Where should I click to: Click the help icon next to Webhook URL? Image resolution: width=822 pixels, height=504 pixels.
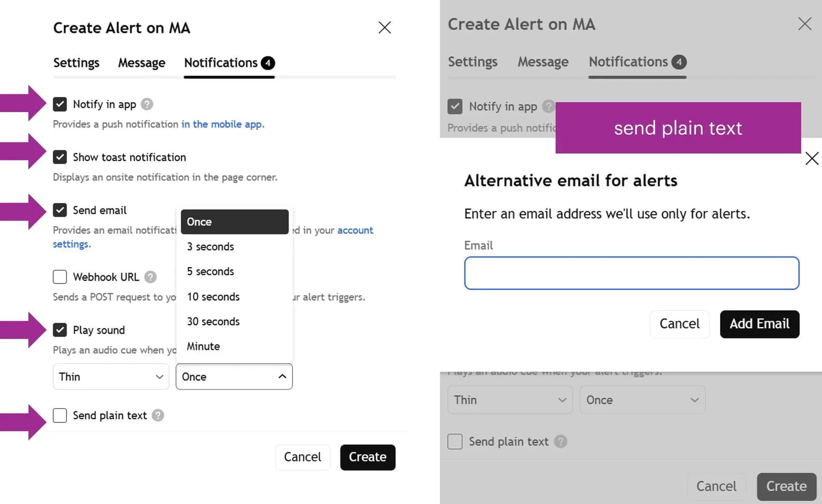150,277
